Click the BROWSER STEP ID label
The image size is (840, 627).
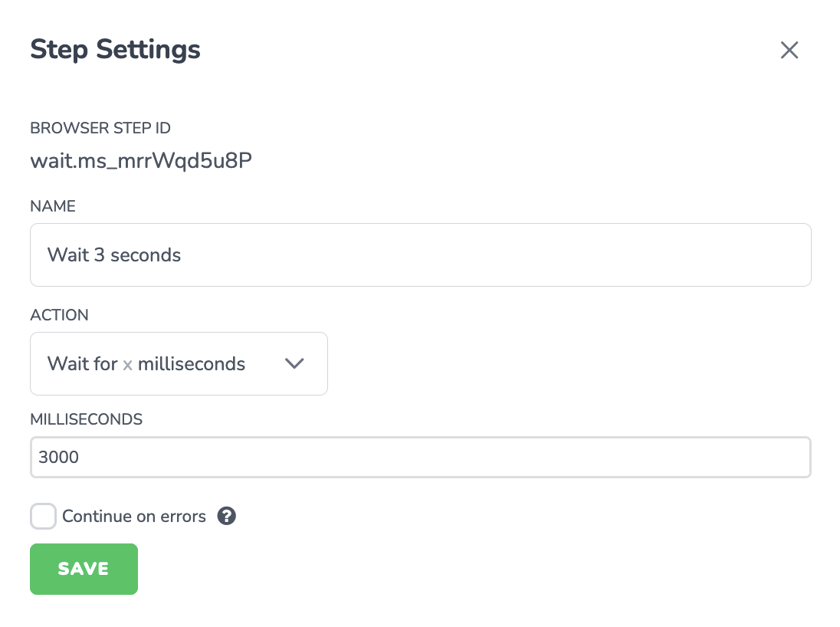pyautogui.click(x=100, y=128)
